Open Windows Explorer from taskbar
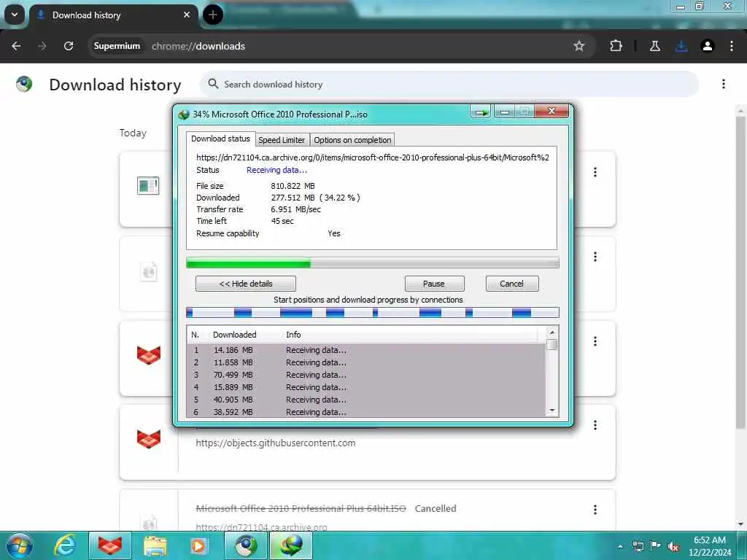The image size is (747, 560). tap(155, 545)
